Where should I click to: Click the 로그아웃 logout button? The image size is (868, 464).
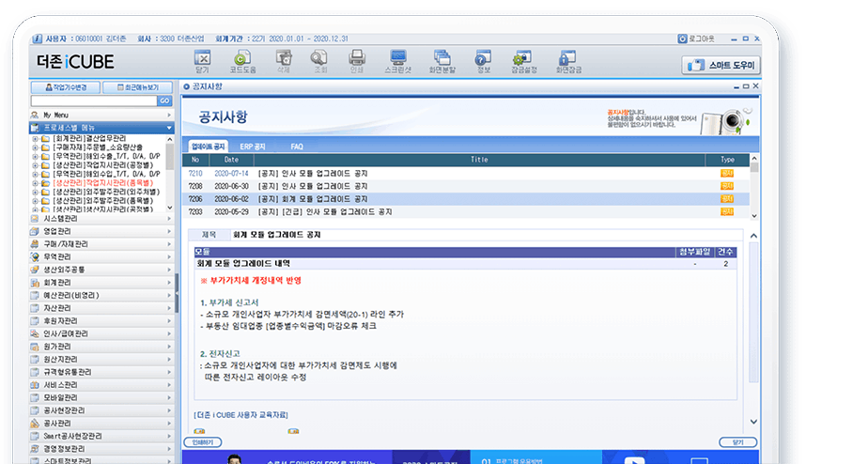click(696, 39)
